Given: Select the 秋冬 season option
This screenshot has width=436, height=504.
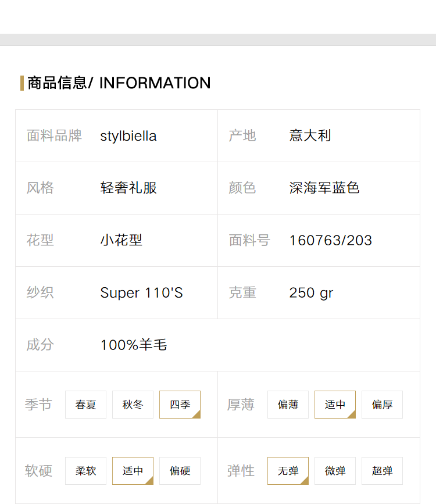Looking at the screenshot, I should pyautogui.click(x=133, y=405).
